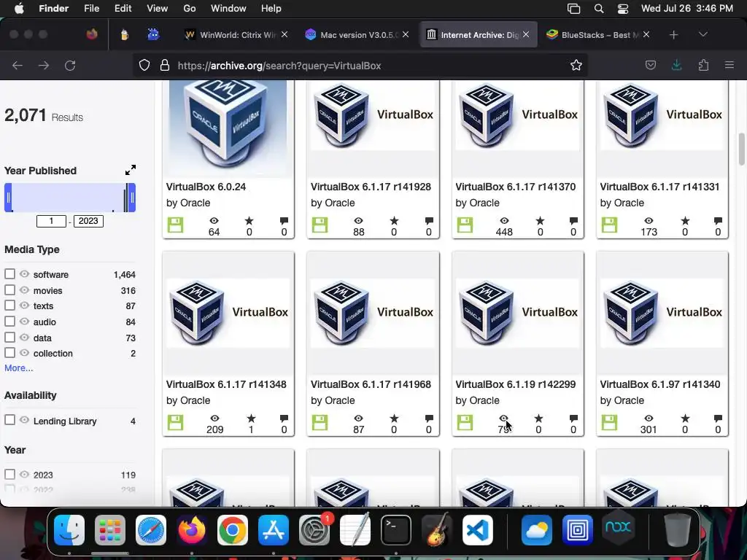Toggle the eye icon beside movies

pyautogui.click(x=24, y=290)
